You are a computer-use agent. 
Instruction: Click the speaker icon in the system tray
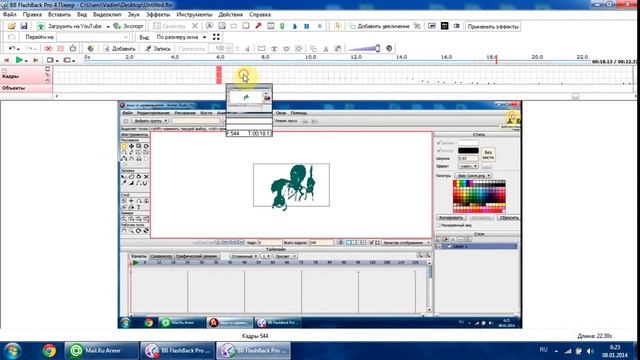click(x=590, y=351)
